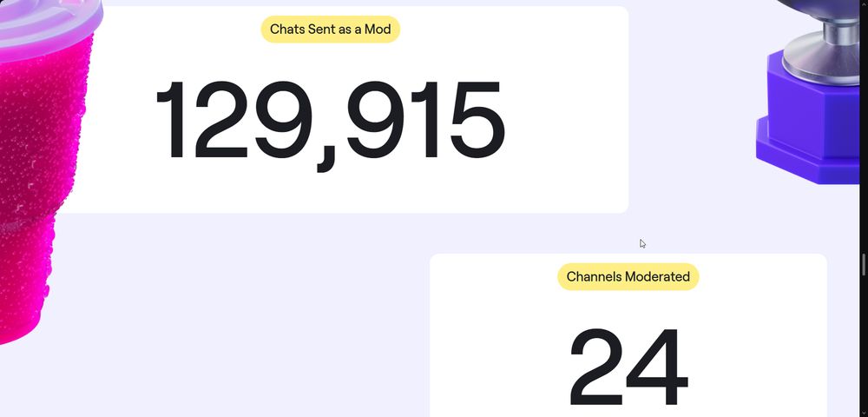Click the Chats Sent as a Mod badge
Screen dimensions: 868x417
click(331, 30)
